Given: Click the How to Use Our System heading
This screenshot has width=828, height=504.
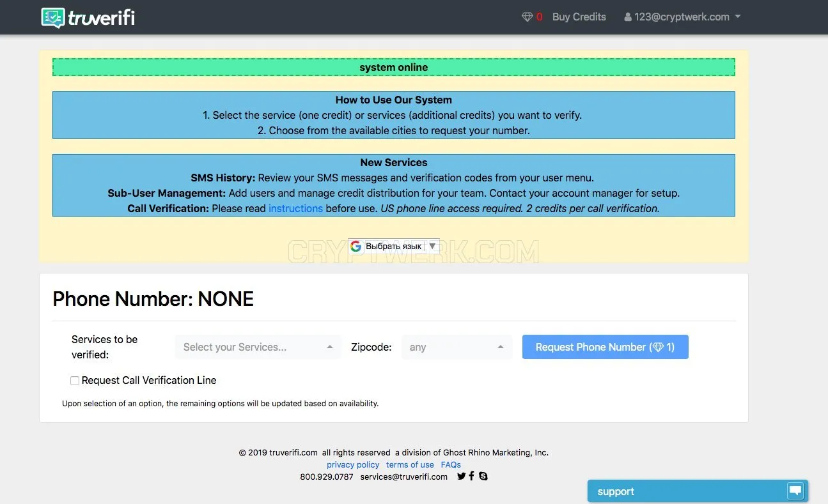Looking at the screenshot, I should [393, 100].
